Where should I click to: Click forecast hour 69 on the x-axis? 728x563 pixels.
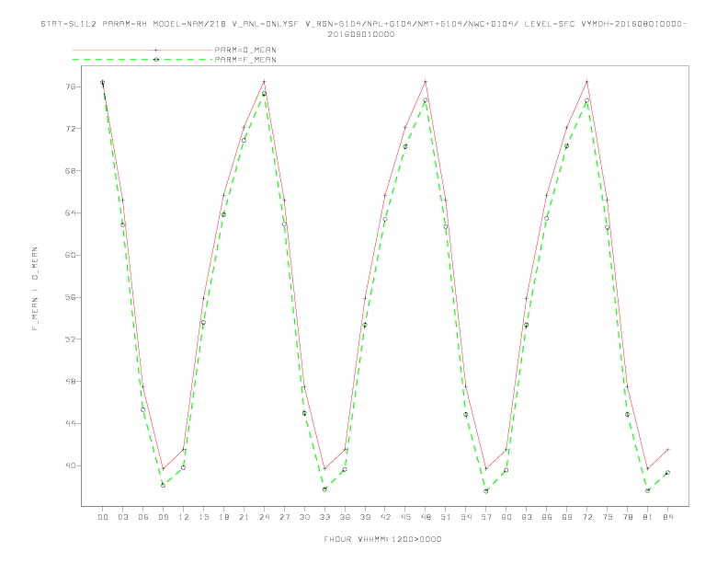click(567, 517)
